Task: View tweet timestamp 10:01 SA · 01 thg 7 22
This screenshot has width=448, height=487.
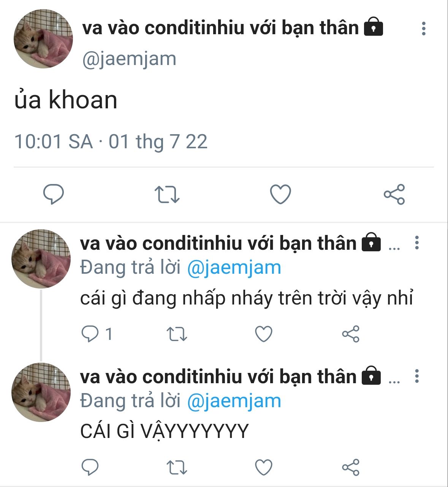Action: click(x=111, y=141)
